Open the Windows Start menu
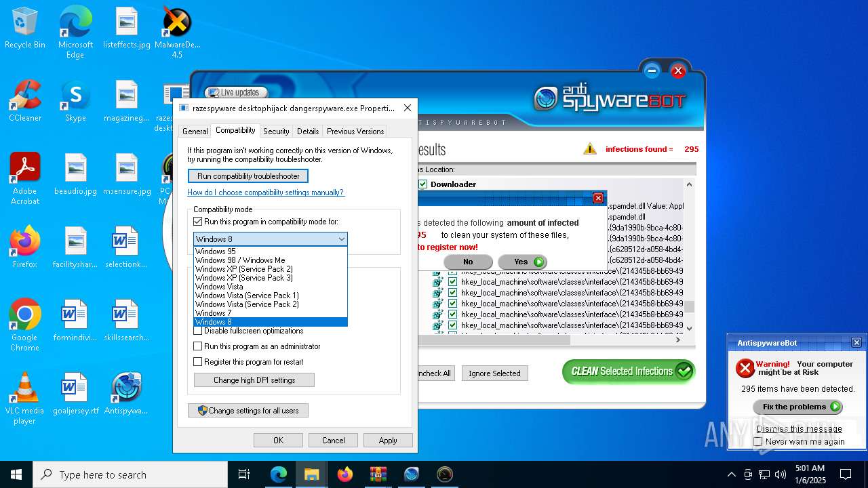868x488 pixels. click(x=16, y=474)
